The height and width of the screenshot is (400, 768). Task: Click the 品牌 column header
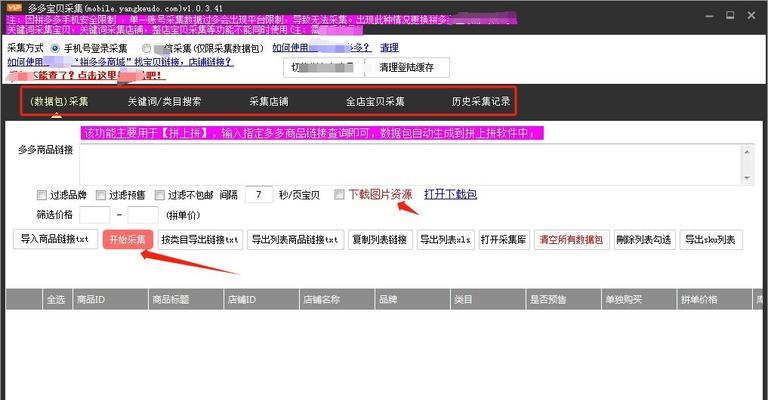[412, 299]
